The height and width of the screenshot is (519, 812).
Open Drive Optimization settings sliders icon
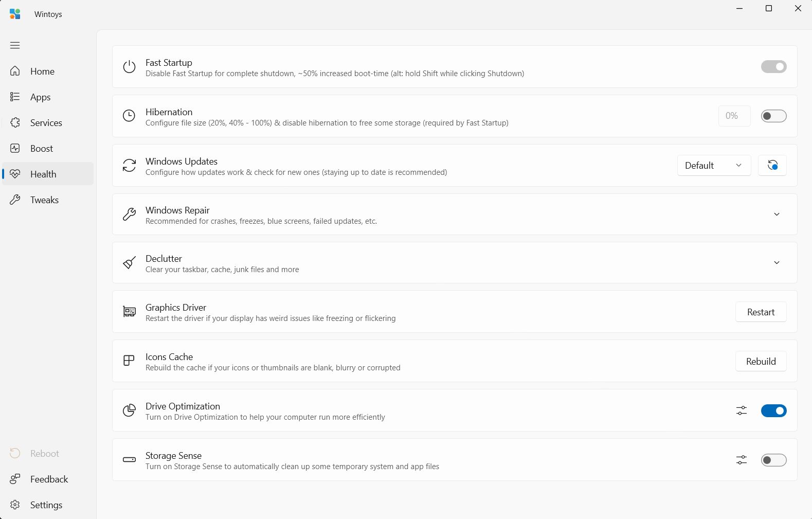click(x=741, y=410)
